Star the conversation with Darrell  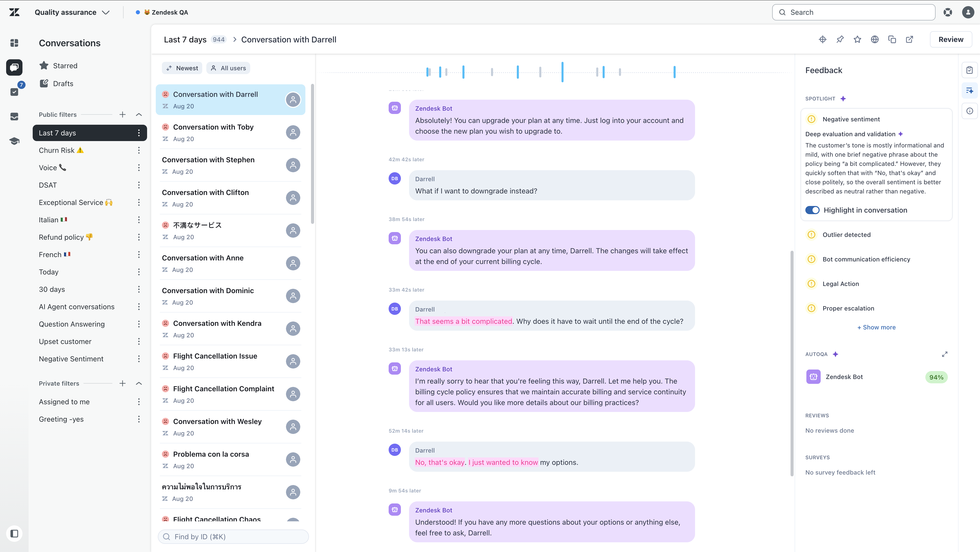click(x=857, y=40)
